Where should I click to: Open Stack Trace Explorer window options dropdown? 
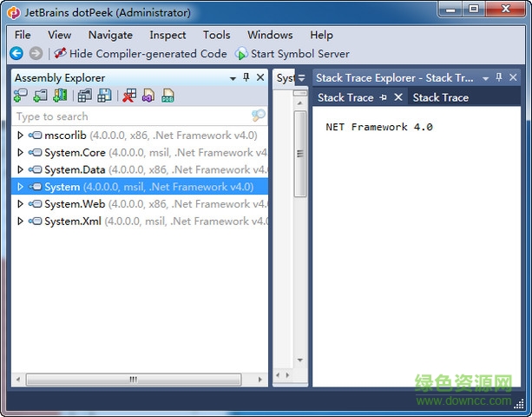click(485, 78)
